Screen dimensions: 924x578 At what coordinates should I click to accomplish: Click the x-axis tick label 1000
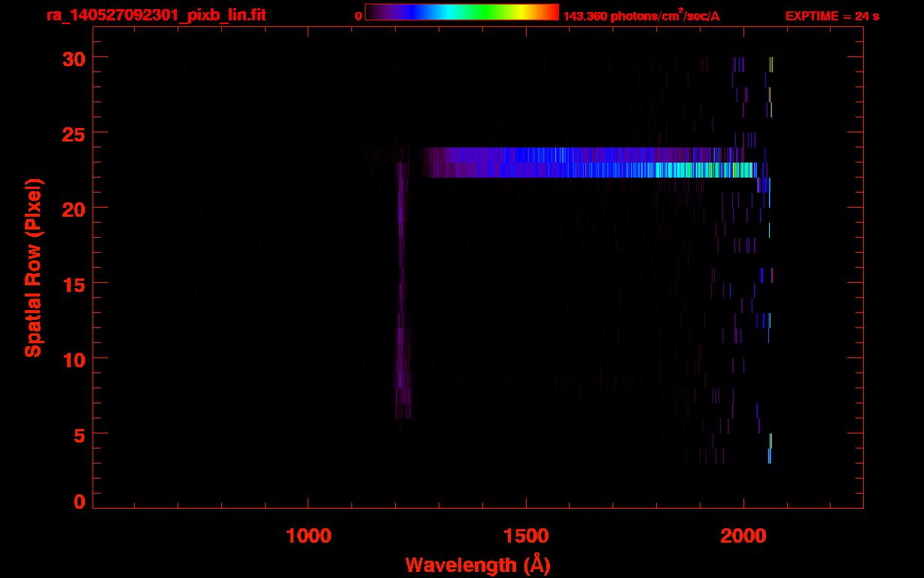pos(308,536)
